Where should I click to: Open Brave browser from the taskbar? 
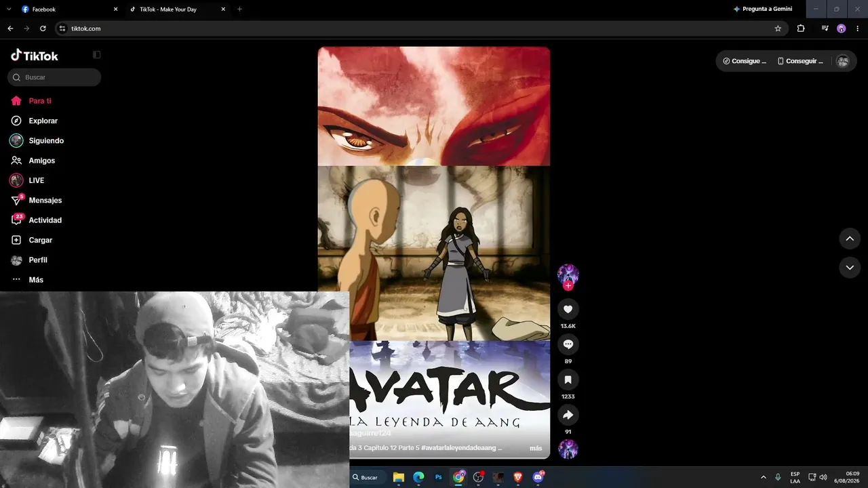518,477
